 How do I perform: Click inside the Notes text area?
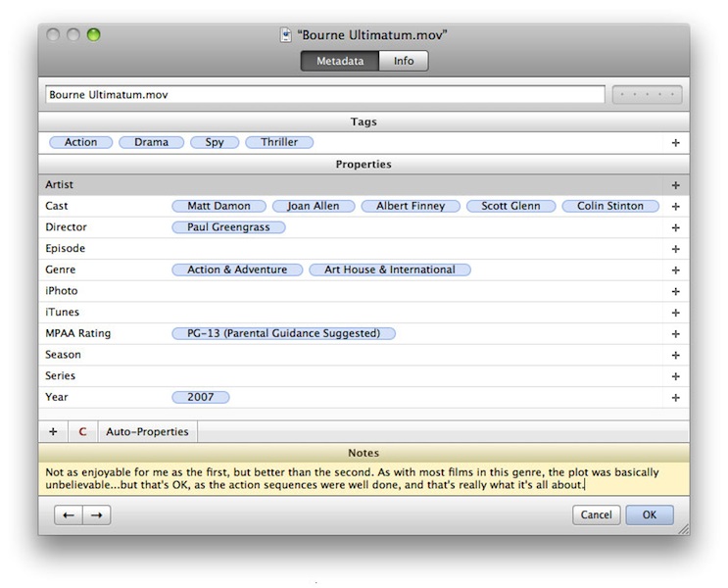click(x=363, y=478)
